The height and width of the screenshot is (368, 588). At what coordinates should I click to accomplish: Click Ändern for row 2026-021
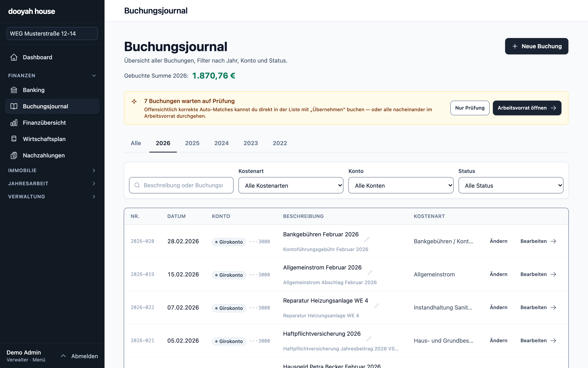(x=498, y=340)
